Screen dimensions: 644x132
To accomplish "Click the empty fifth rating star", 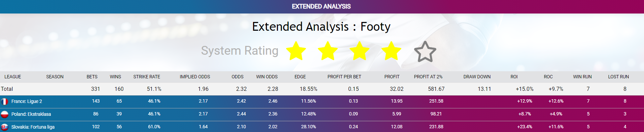I will coord(425,52).
